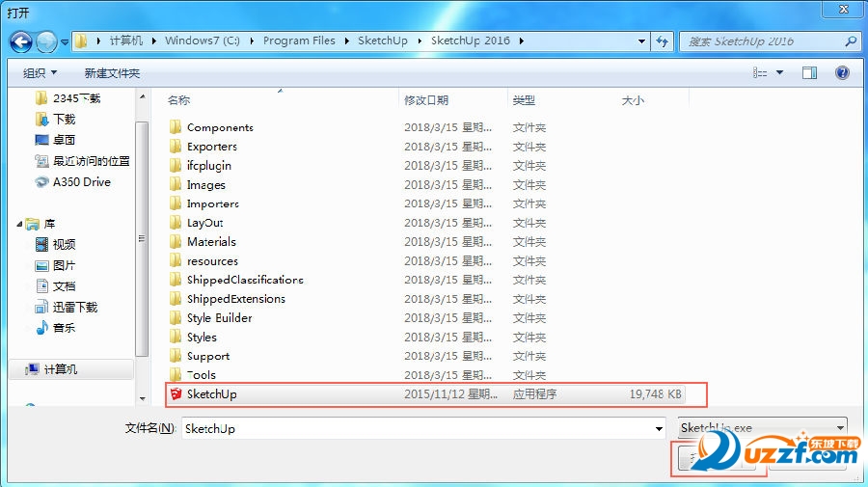Click the refresh button beside address bar

(663, 41)
